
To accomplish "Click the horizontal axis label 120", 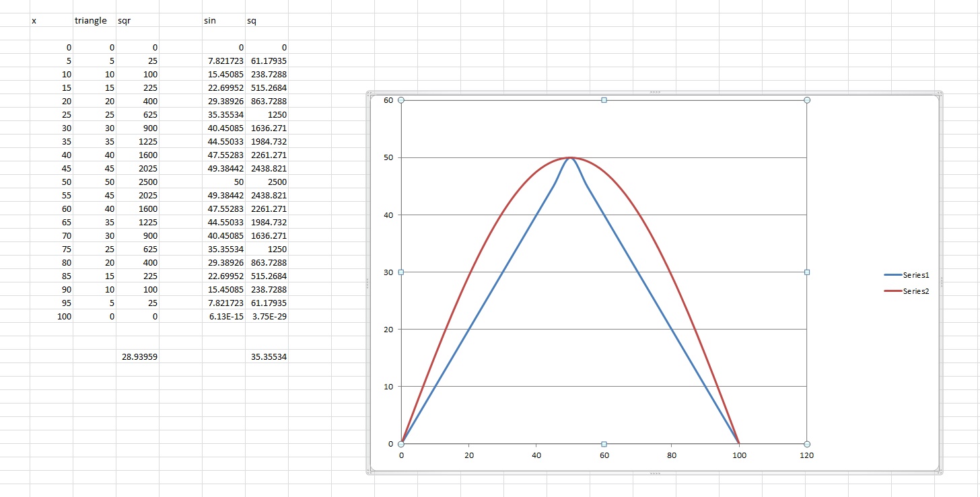I will point(806,455).
